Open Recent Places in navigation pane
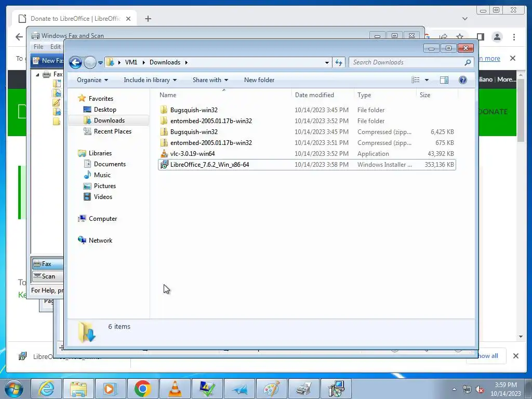The height and width of the screenshot is (399, 532). tap(112, 131)
